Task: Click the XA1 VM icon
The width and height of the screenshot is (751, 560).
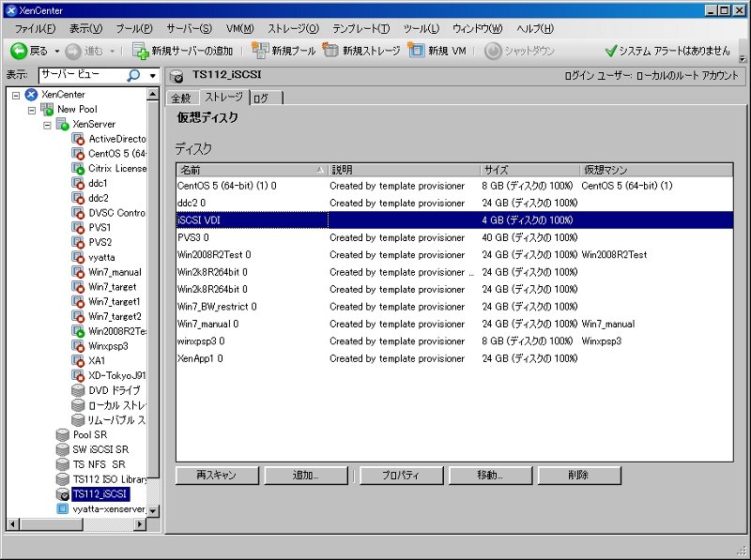Action: coord(78,361)
